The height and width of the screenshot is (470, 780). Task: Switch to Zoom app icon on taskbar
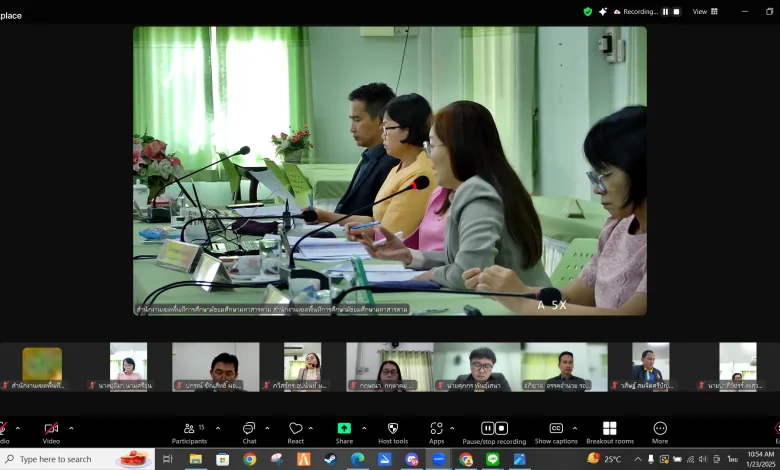pos(438,459)
